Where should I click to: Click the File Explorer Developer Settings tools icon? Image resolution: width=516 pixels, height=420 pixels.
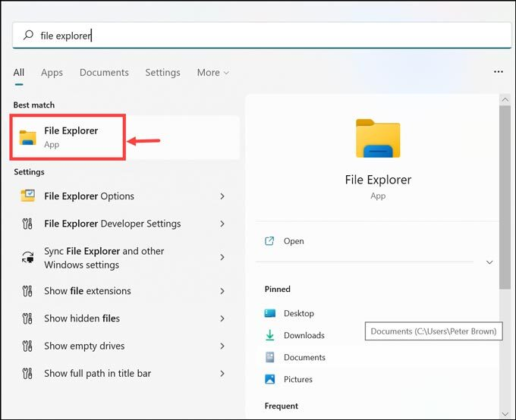click(x=27, y=224)
